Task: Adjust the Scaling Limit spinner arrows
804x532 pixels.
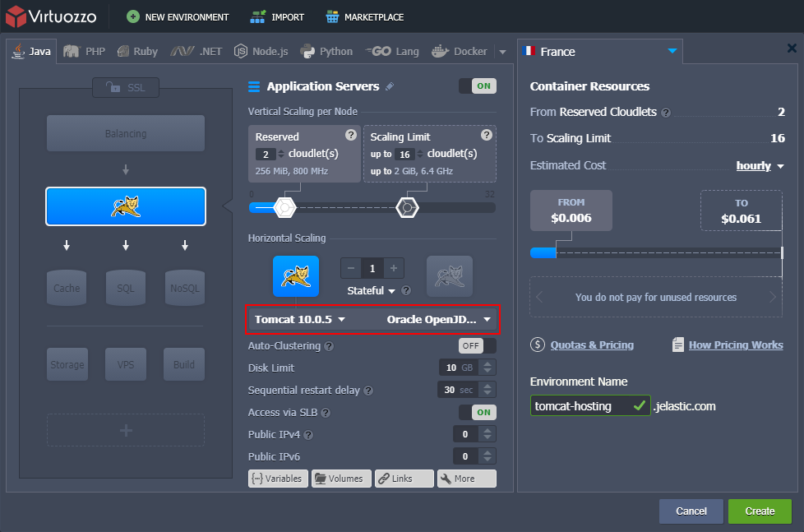Action: click(x=420, y=155)
